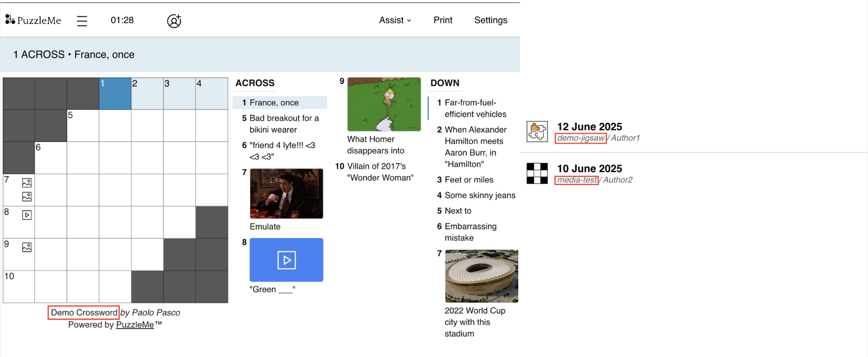Click the add-user invite icon

tap(174, 21)
